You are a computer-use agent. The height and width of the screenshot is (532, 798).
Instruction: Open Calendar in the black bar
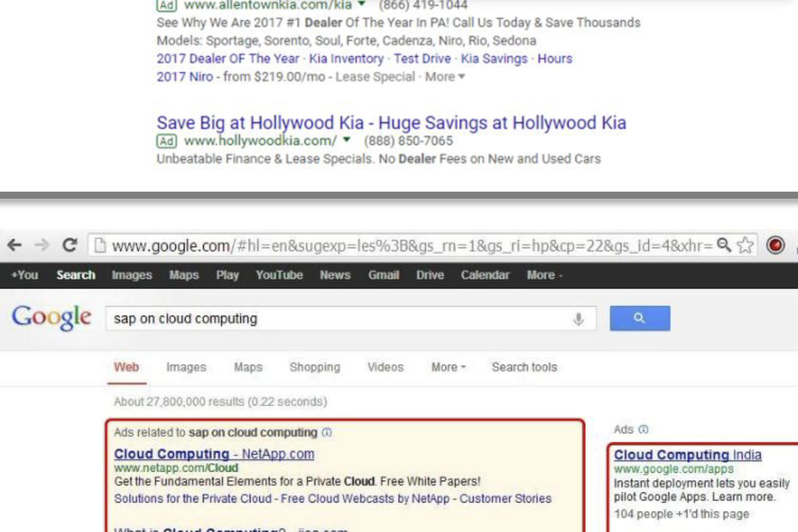click(485, 275)
